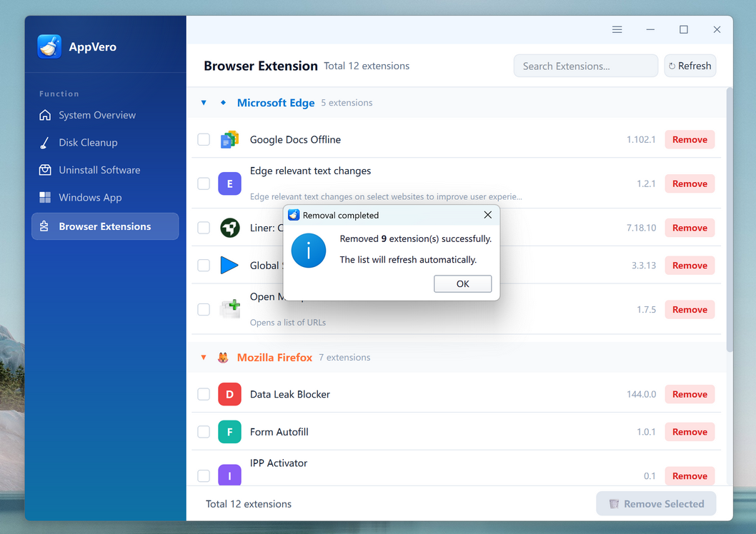Click the blue play-arrow Global extension icon
The height and width of the screenshot is (534, 756).
229,266
